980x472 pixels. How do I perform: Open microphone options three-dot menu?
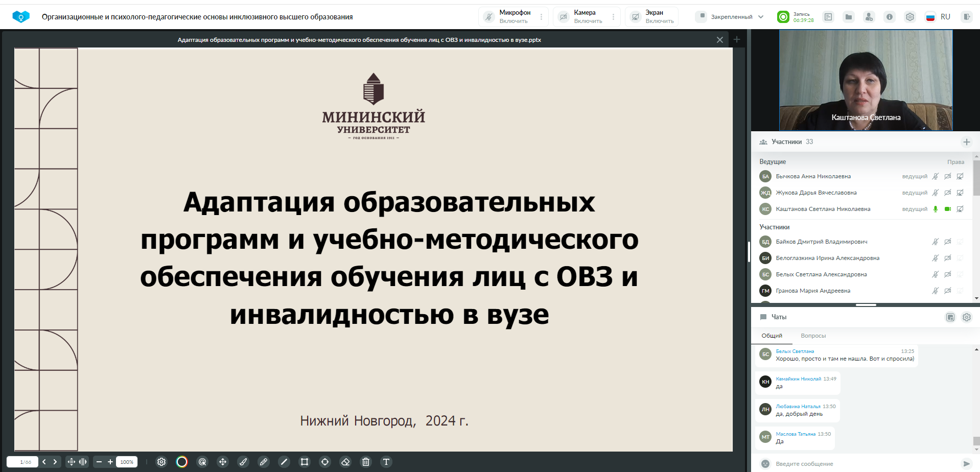click(542, 17)
